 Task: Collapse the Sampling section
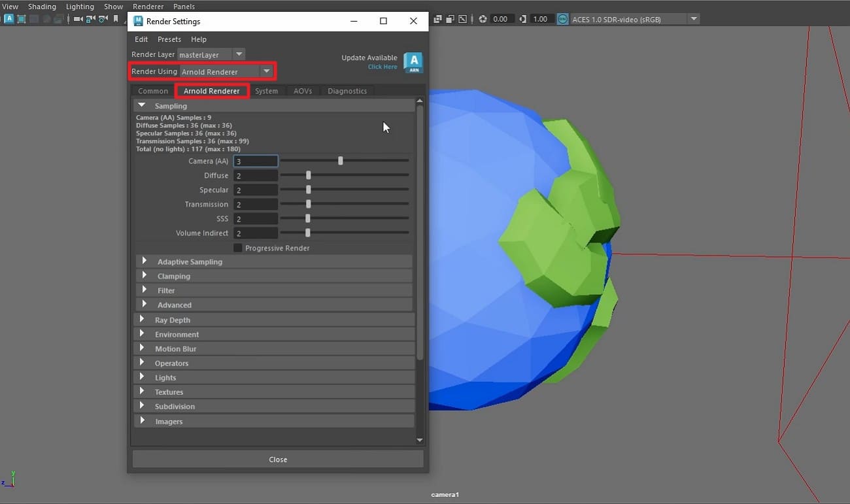[142, 105]
